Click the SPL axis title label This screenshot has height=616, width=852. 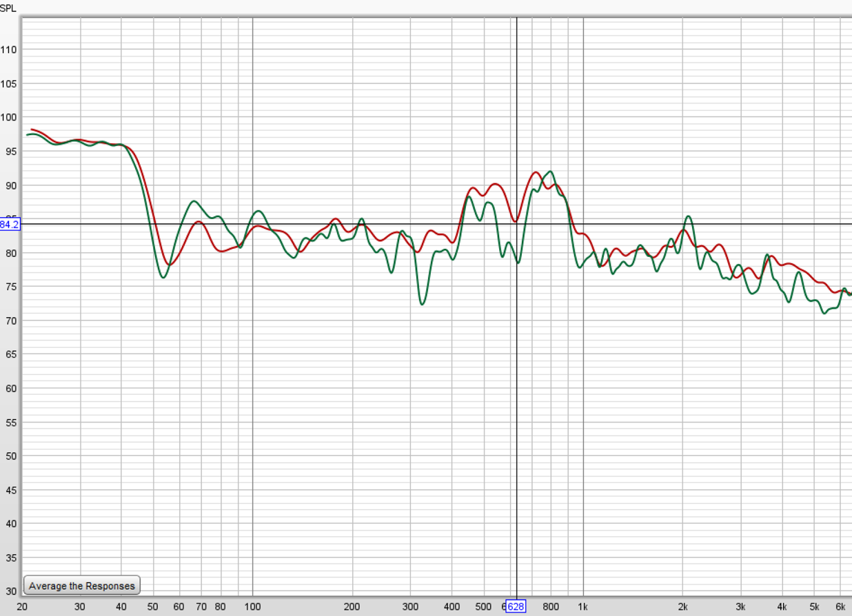(x=8, y=8)
